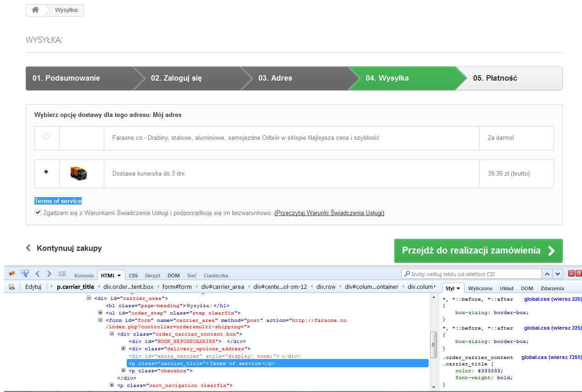
Task: Click the search-previous up arrow in Firebug
Action: pyautogui.click(x=548, y=274)
